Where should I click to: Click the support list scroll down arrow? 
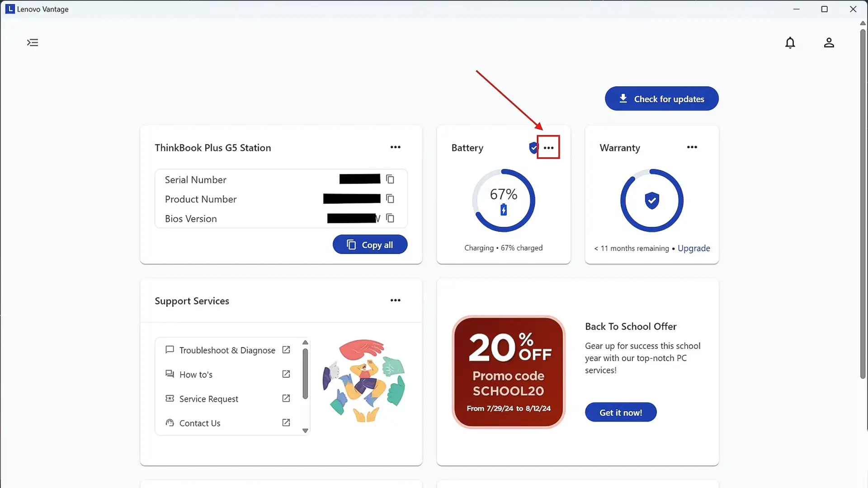click(305, 431)
